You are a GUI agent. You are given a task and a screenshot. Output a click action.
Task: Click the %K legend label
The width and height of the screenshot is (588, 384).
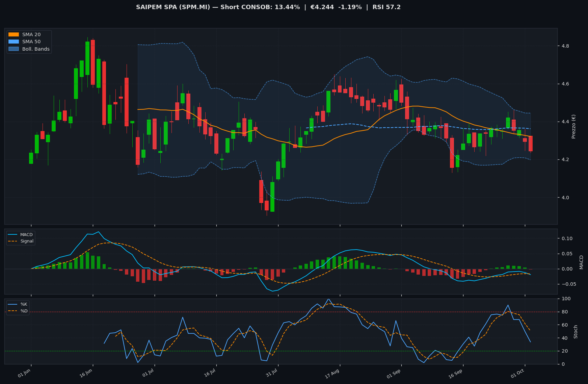(24, 304)
